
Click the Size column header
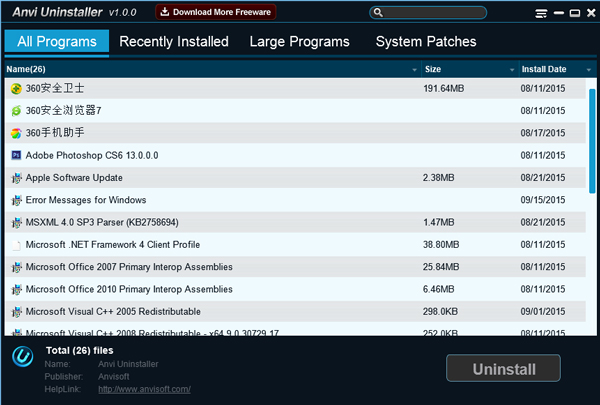(470, 69)
